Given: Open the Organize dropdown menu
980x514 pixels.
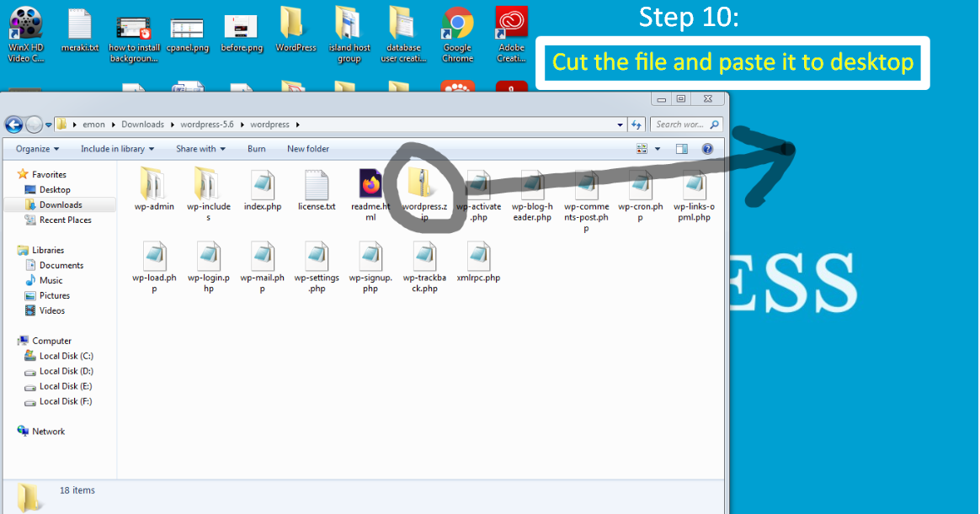Looking at the screenshot, I should [x=37, y=149].
